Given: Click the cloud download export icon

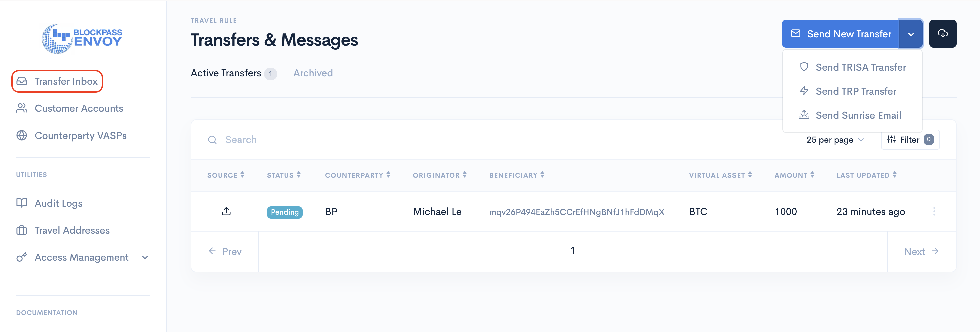Looking at the screenshot, I should pos(942,33).
